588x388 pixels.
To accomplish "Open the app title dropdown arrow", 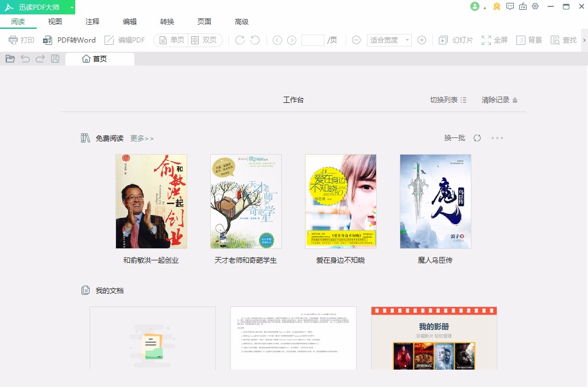I will [x=71, y=6].
